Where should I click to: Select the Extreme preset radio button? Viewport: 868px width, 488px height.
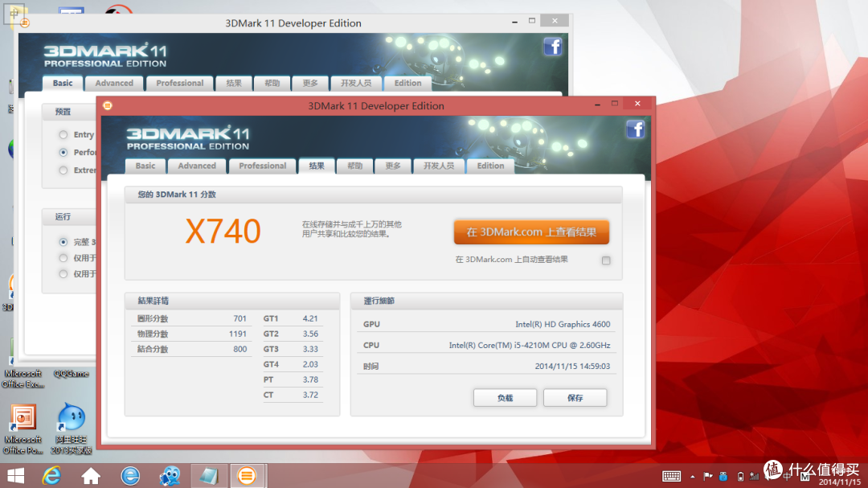pyautogui.click(x=63, y=170)
